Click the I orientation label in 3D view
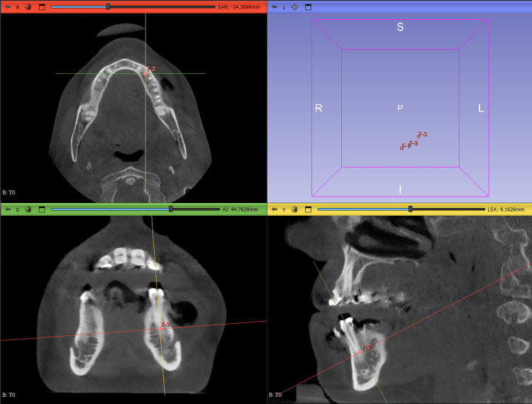This screenshot has height=404, width=532. pyautogui.click(x=400, y=190)
